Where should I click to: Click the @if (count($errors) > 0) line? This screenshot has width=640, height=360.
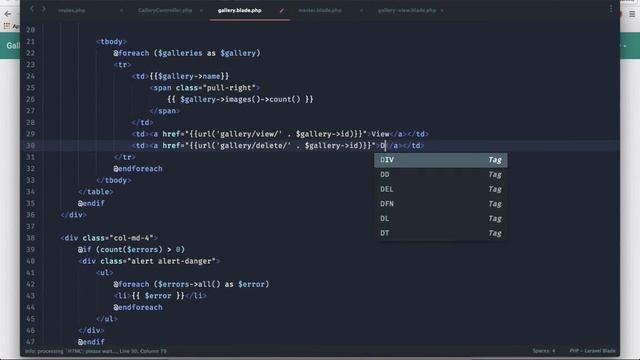click(x=131, y=249)
